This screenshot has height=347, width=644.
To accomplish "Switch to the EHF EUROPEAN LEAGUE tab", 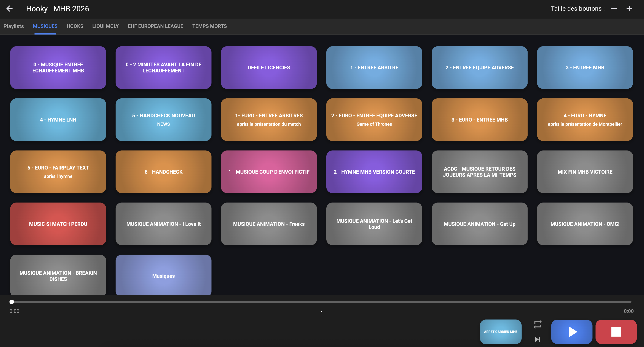I will 156,26.
